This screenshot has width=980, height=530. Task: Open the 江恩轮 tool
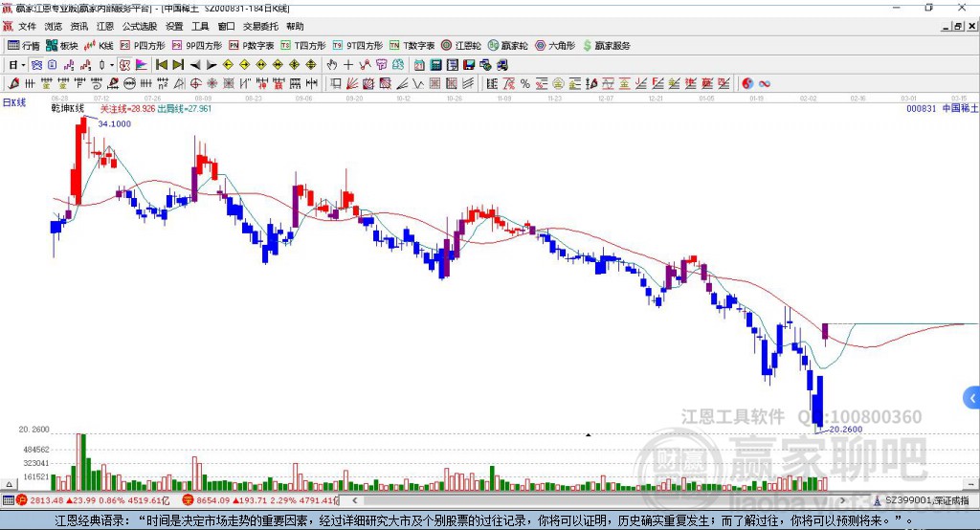tap(461, 46)
